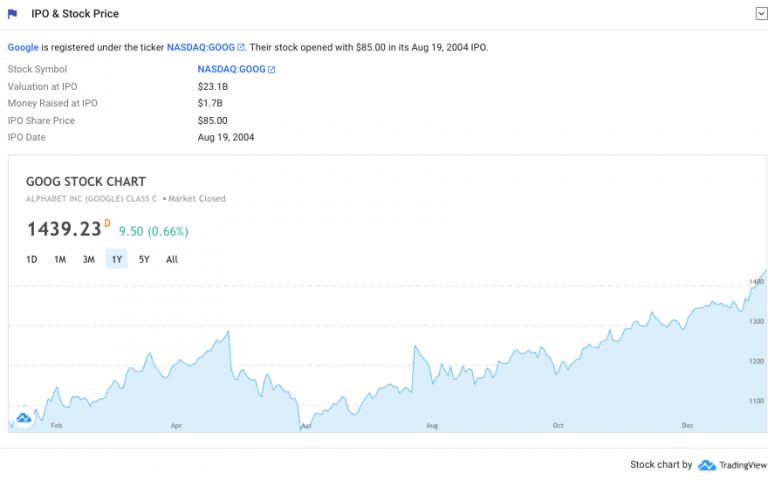Open the TradingView text link
This screenshot has width=768, height=480.
[742, 465]
